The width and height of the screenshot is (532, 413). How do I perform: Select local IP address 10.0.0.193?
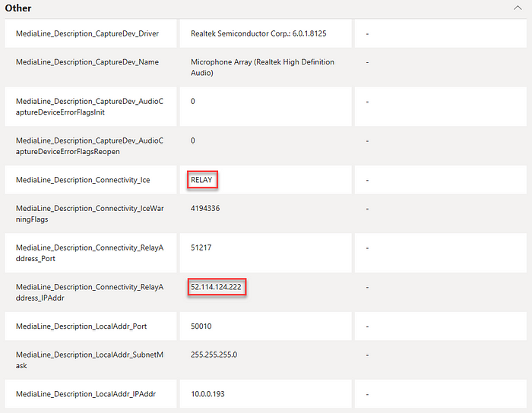(207, 394)
